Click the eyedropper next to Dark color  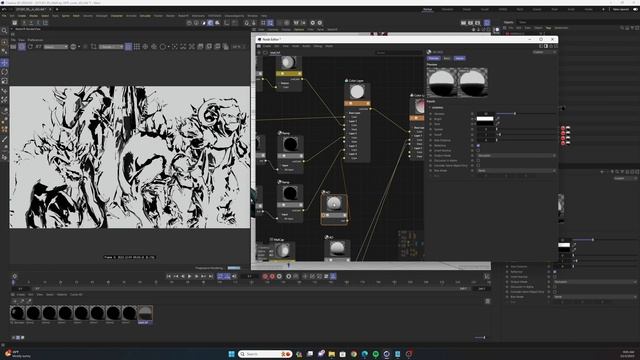click(x=498, y=124)
